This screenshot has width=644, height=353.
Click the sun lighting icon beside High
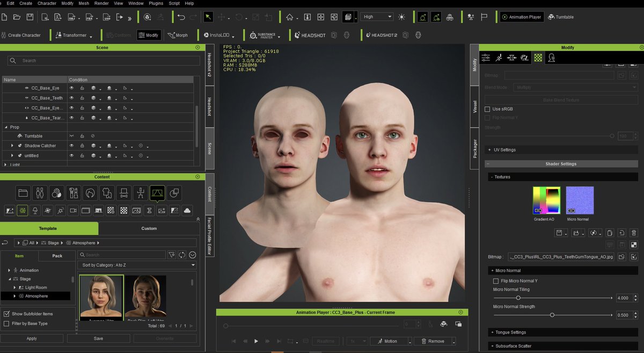pyautogui.click(x=402, y=17)
